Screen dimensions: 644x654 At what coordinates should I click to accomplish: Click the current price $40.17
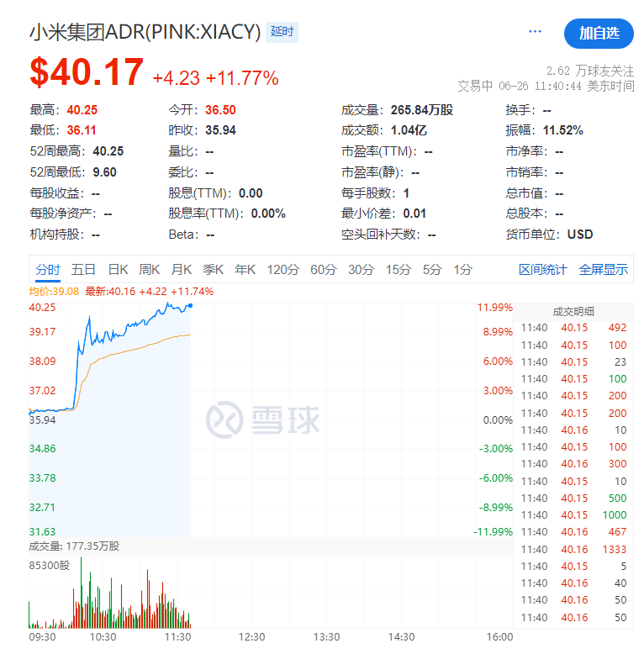[x=87, y=72]
